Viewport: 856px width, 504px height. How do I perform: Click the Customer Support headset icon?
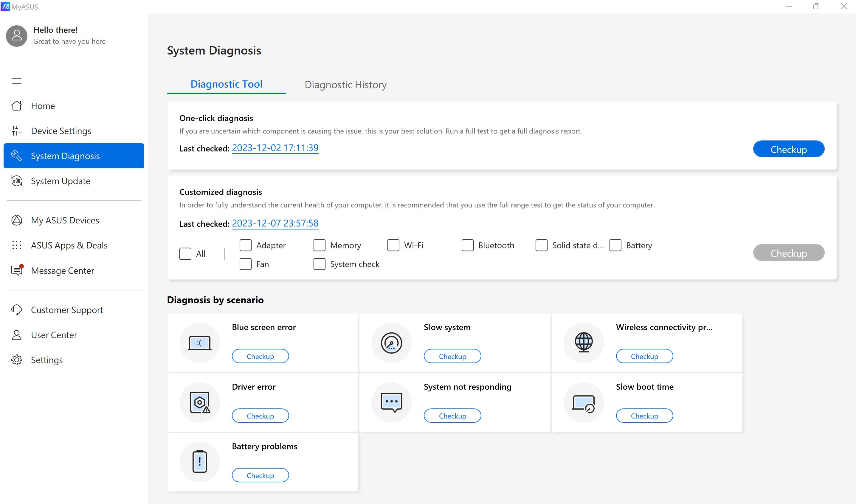click(17, 309)
